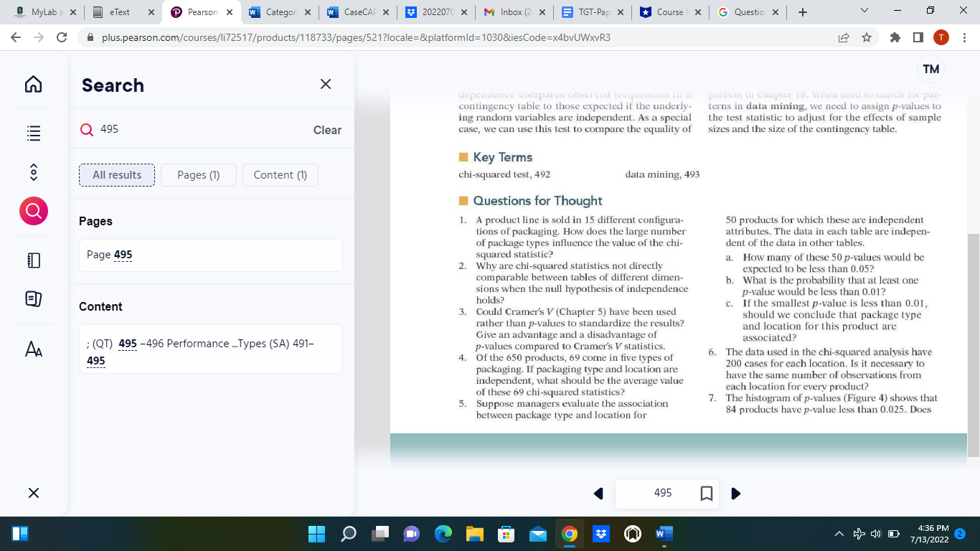Clear the search query with the Clear link
Screen dimensions: 980x551
tap(327, 130)
